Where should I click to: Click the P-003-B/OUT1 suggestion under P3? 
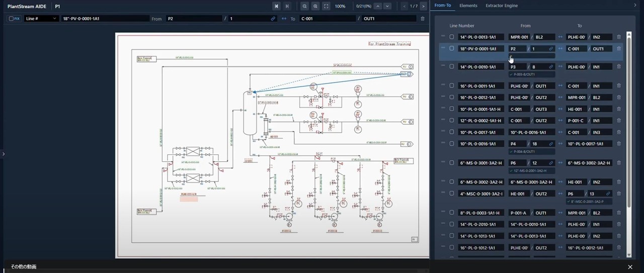524,74
